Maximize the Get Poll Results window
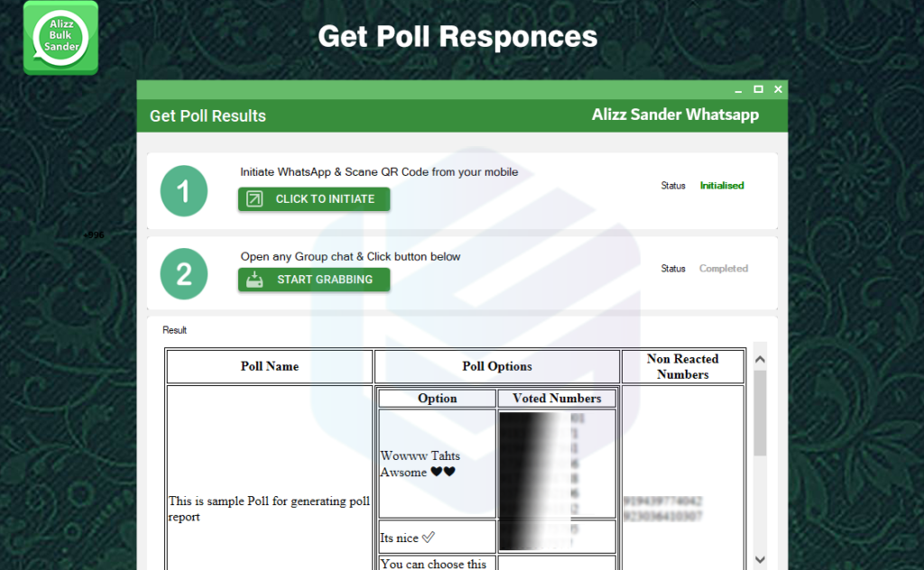This screenshot has width=924, height=570. click(758, 89)
